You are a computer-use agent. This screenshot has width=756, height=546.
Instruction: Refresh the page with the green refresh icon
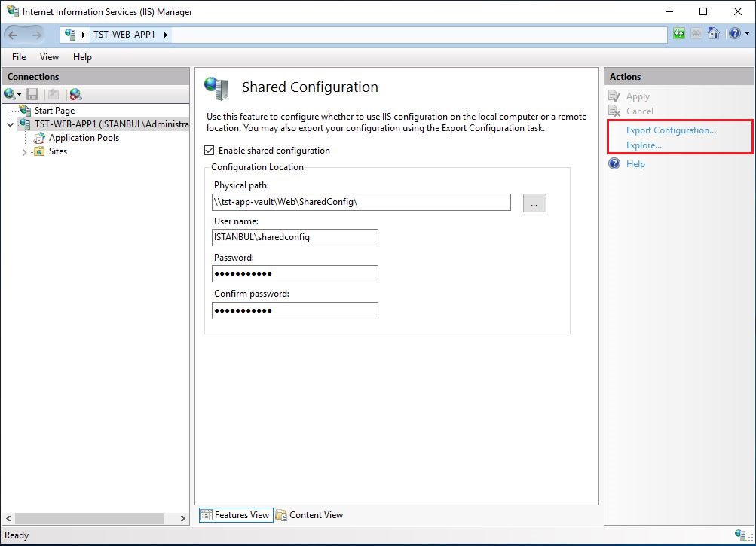tap(679, 34)
